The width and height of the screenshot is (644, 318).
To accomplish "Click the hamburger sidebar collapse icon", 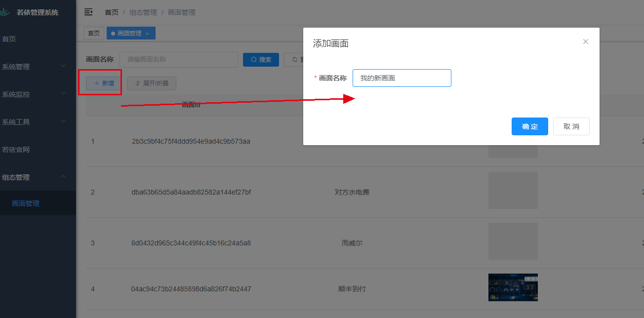I will coord(88,12).
